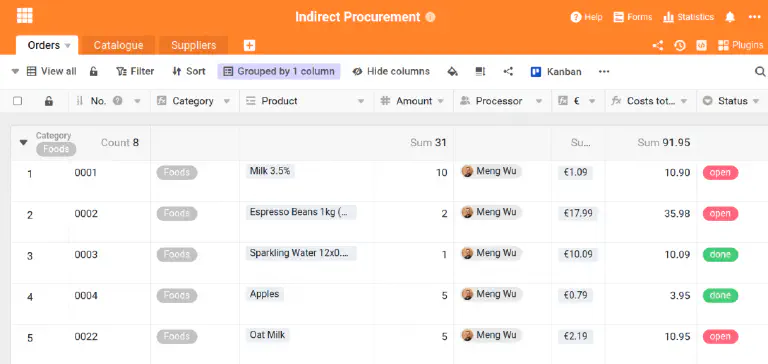Open Help

[x=586, y=17]
